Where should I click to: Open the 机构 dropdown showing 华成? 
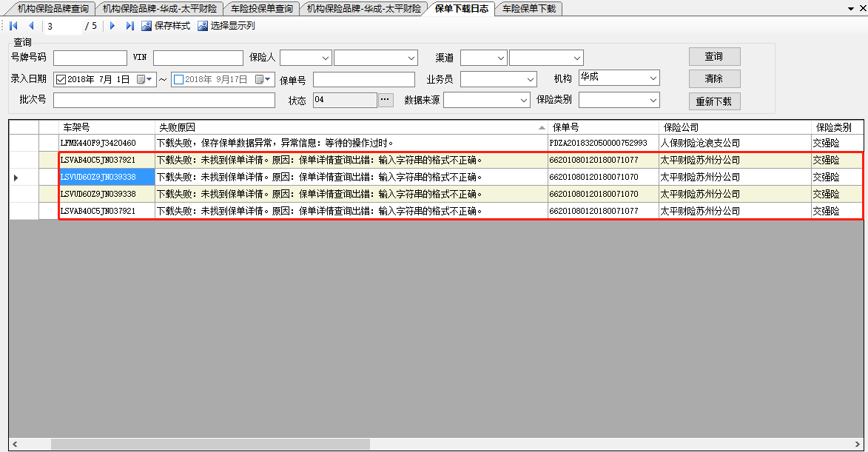[653, 78]
